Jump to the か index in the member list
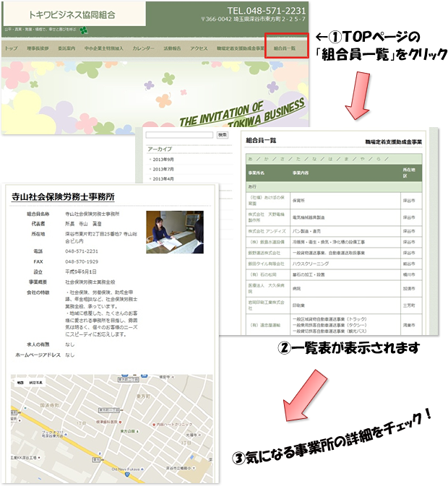 [266, 159]
